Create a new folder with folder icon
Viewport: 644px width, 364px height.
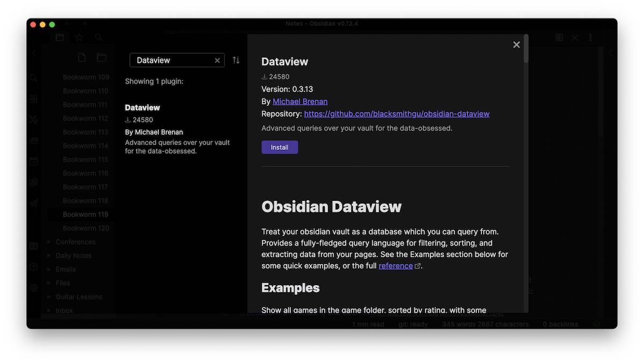click(101, 57)
